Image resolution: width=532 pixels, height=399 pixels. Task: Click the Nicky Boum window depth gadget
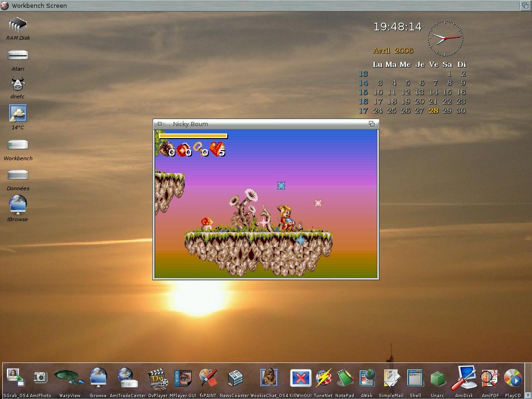(371, 124)
